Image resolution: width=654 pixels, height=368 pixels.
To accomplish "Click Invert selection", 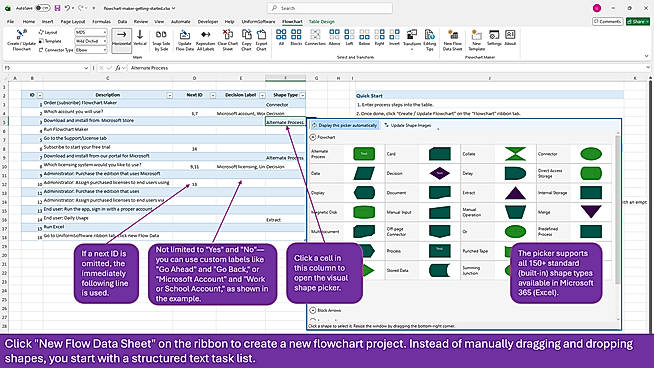I will point(394,38).
